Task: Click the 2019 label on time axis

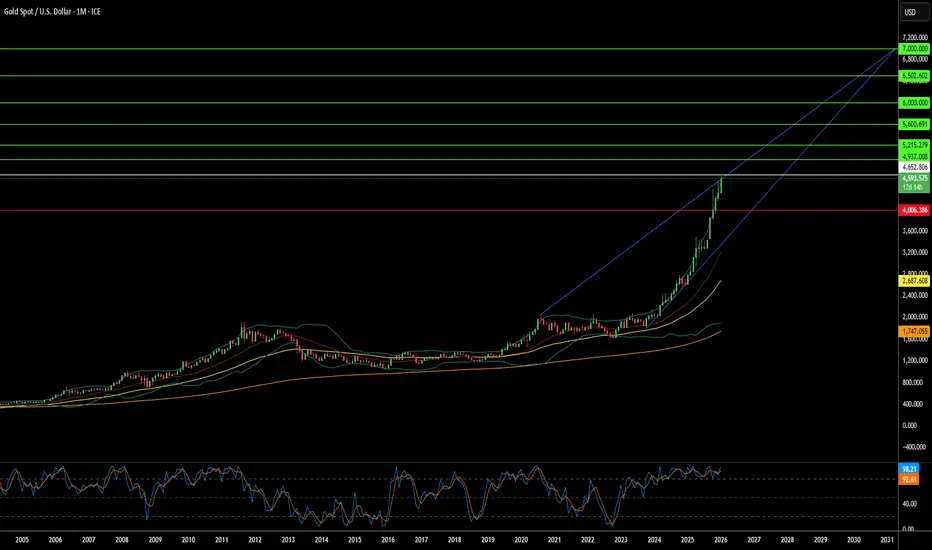Action: tap(488, 540)
